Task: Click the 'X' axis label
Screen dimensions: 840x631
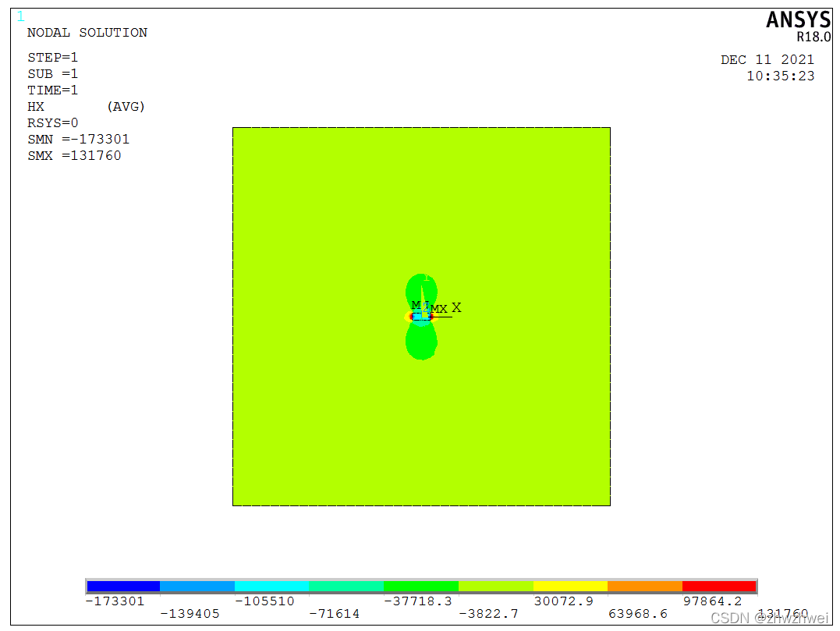Action: [x=456, y=307]
